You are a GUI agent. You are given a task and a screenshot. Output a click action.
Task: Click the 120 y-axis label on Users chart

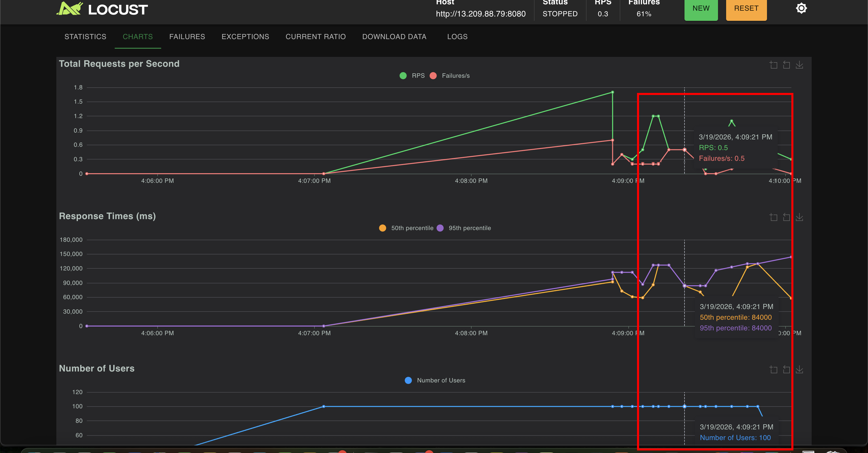click(77, 392)
